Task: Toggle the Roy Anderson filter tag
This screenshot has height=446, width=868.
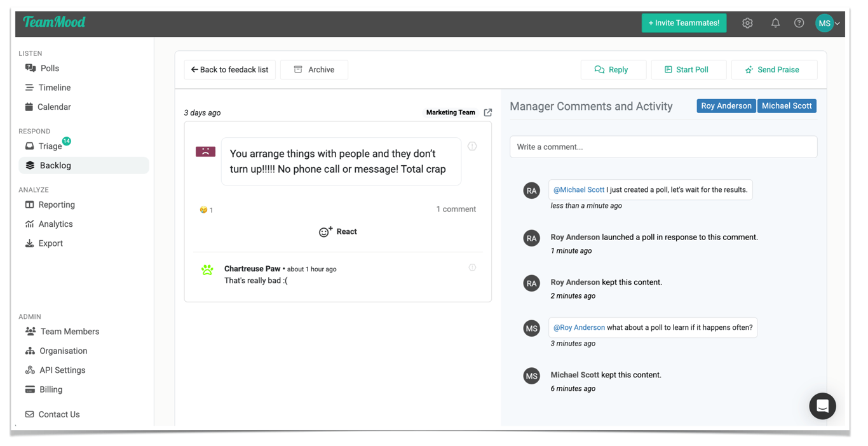Action: pos(726,106)
